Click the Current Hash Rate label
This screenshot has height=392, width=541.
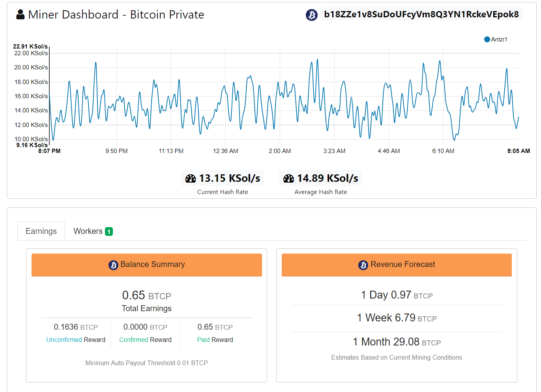223,192
